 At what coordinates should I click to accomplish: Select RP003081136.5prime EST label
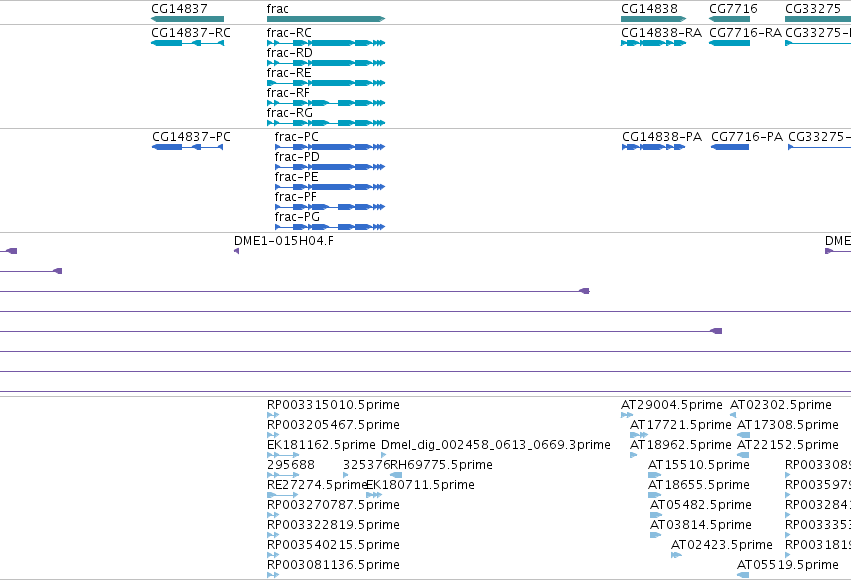(333, 565)
